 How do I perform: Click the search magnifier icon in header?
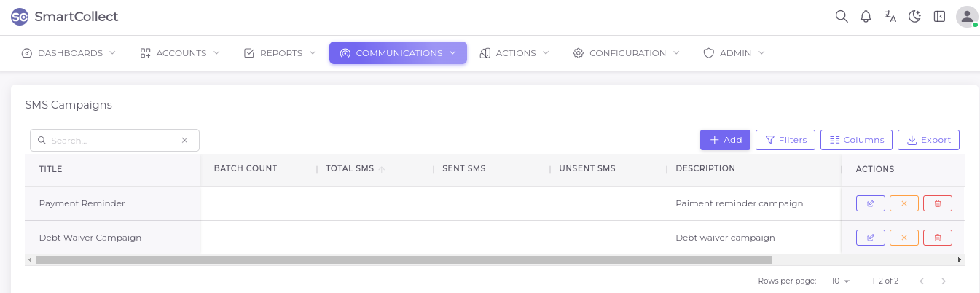click(842, 16)
